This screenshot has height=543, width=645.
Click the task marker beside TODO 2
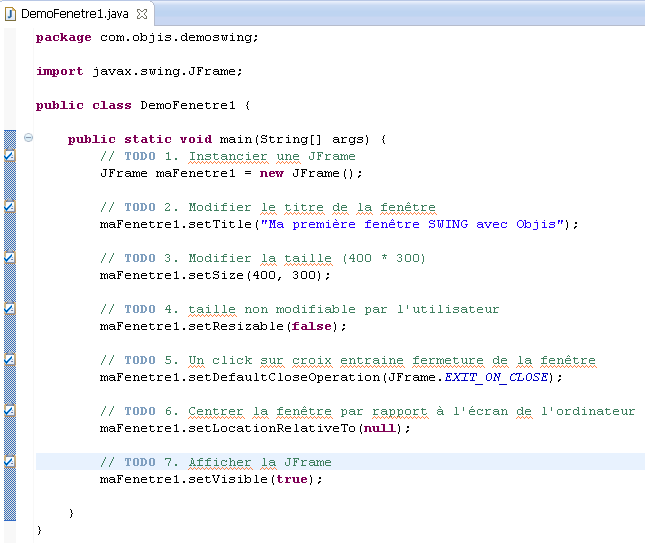tap(10, 207)
